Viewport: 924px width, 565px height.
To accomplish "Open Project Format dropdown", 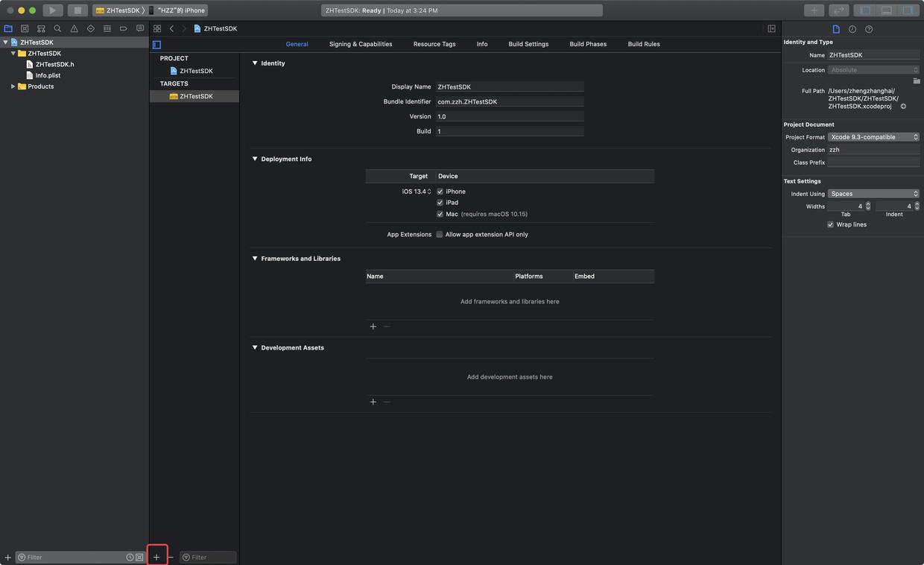I will coord(873,137).
